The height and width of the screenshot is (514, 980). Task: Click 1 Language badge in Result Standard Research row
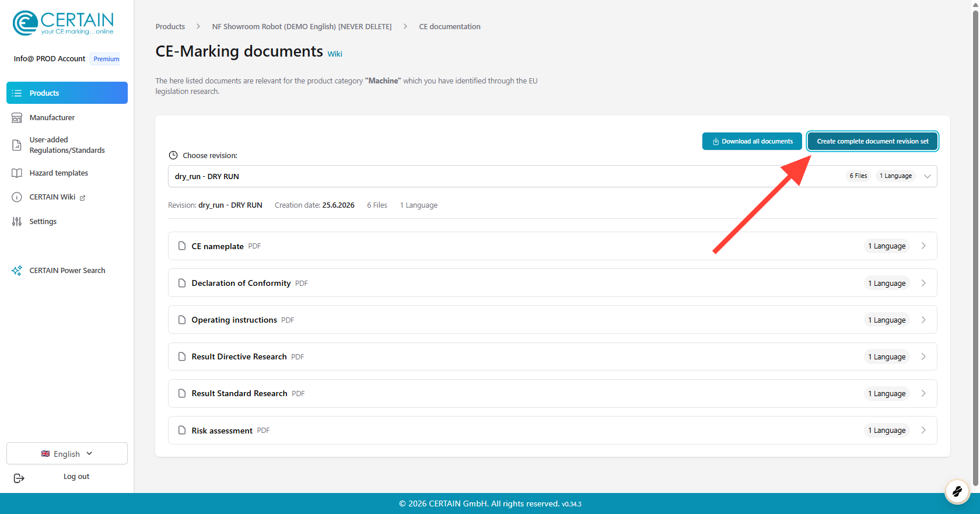[887, 393]
